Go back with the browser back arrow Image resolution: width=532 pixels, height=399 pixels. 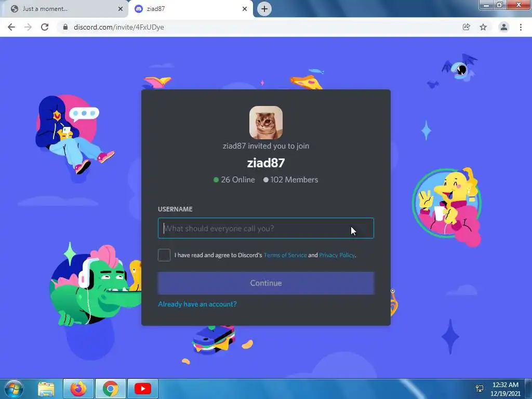(11, 27)
